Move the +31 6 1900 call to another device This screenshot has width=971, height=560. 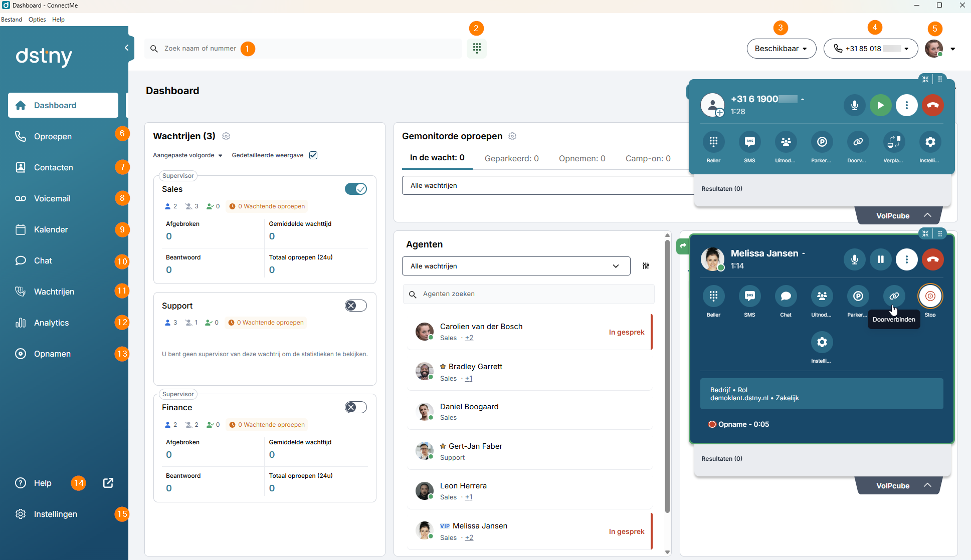click(894, 142)
